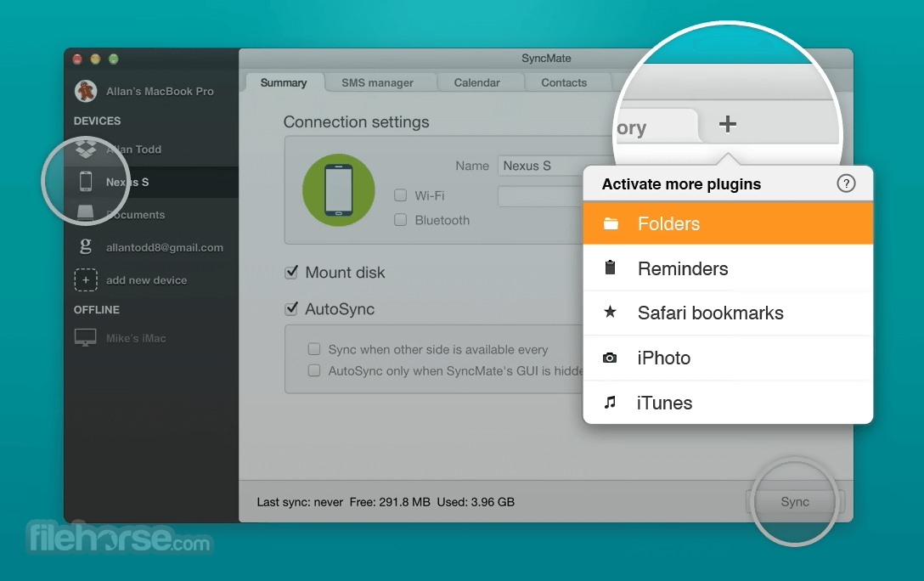The width and height of the screenshot is (924, 581).
Task: Open the Calendar tab
Action: coord(477,82)
